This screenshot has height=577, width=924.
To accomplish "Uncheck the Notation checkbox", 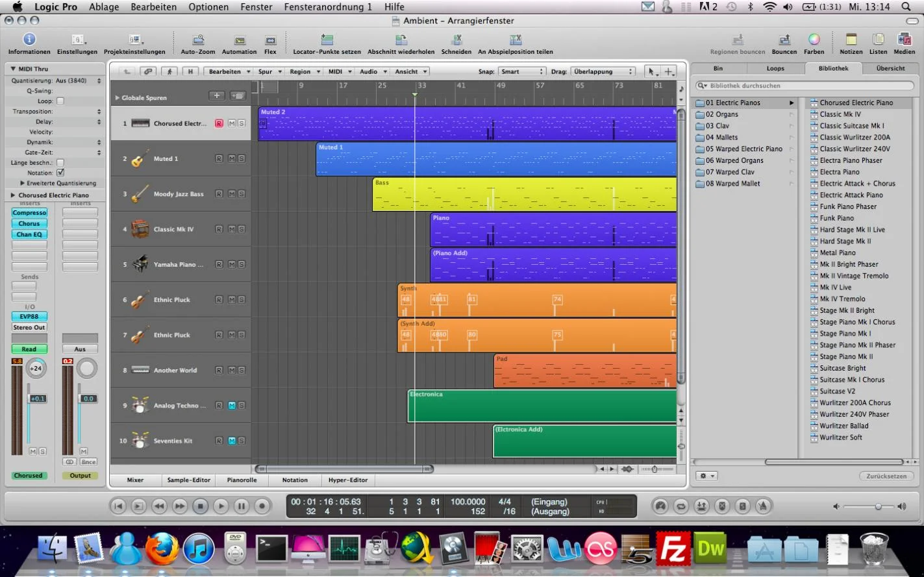I will click(x=60, y=173).
